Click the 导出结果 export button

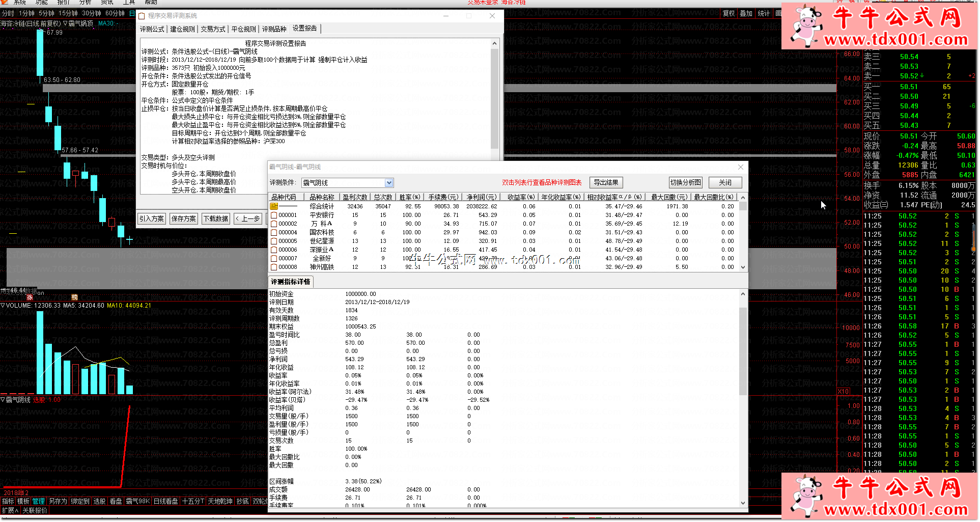tap(606, 182)
